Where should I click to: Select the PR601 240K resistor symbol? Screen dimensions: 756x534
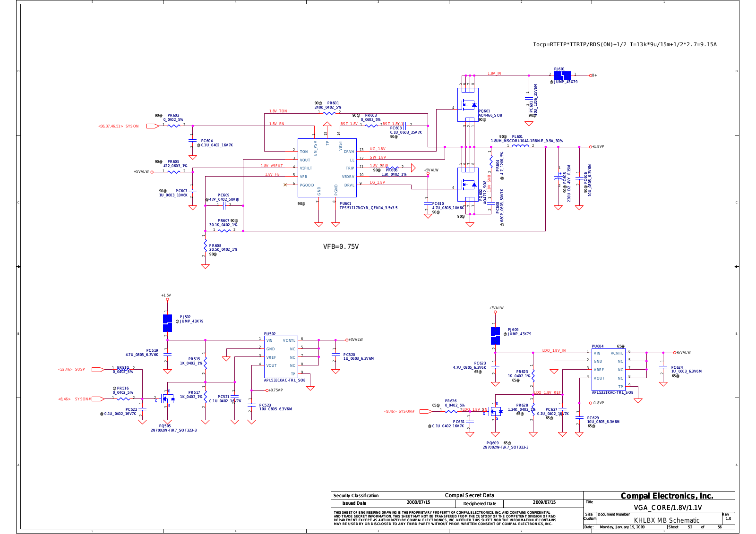pos(329,112)
